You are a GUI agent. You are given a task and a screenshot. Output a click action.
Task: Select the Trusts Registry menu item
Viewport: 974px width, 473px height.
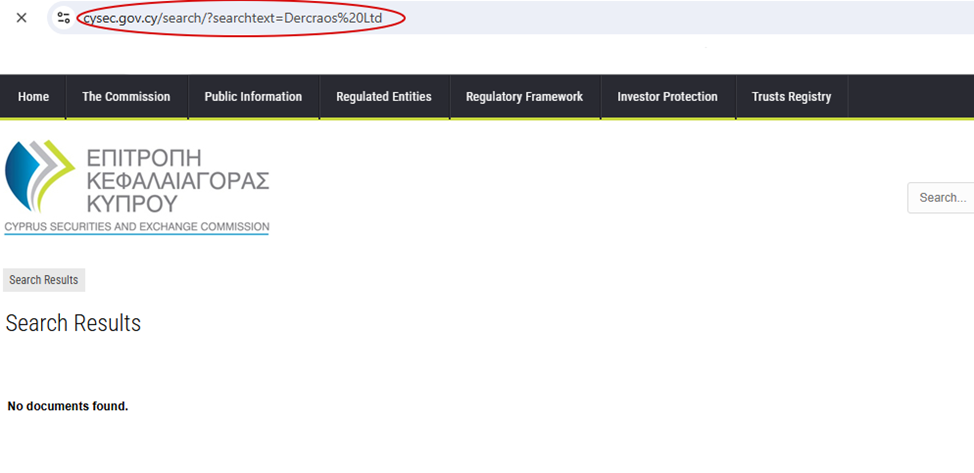pyautogui.click(x=791, y=97)
